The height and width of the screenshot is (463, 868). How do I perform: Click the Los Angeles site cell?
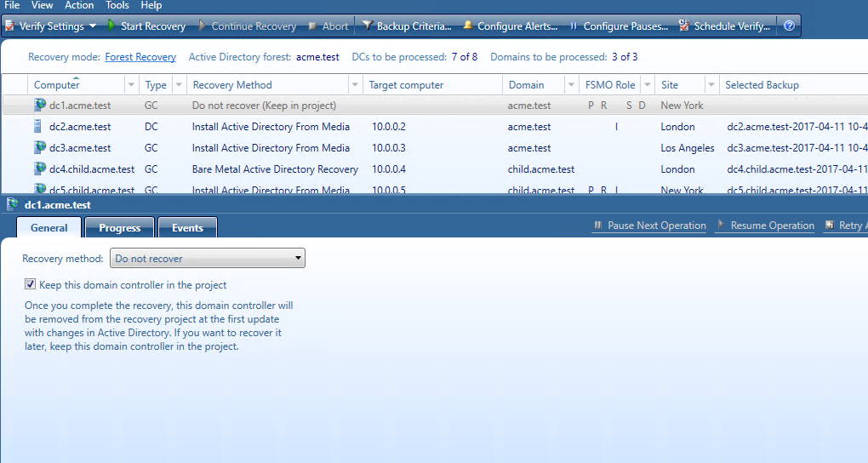688,148
